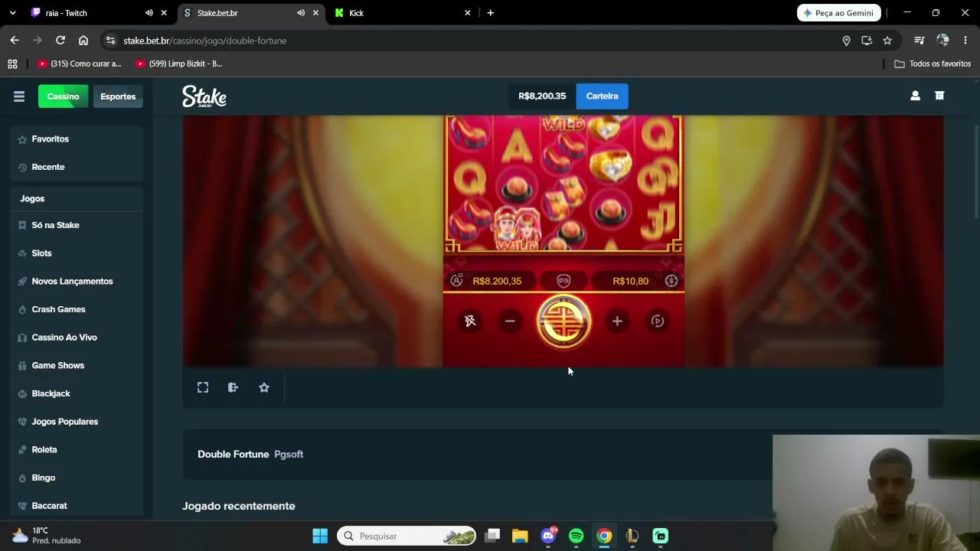This screenshot has height=551, width=980.
Task: Open the Bingo category
Action: 77,478
